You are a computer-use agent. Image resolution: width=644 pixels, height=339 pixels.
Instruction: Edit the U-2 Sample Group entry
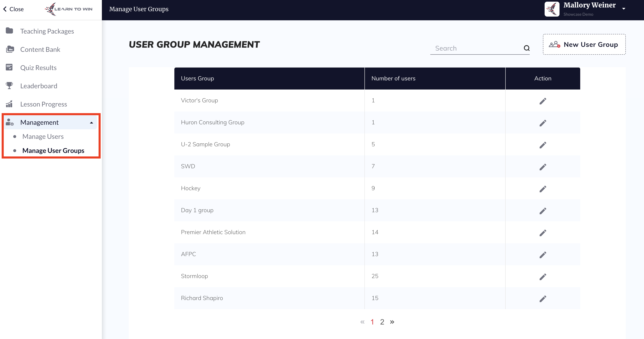pos(543,145)
